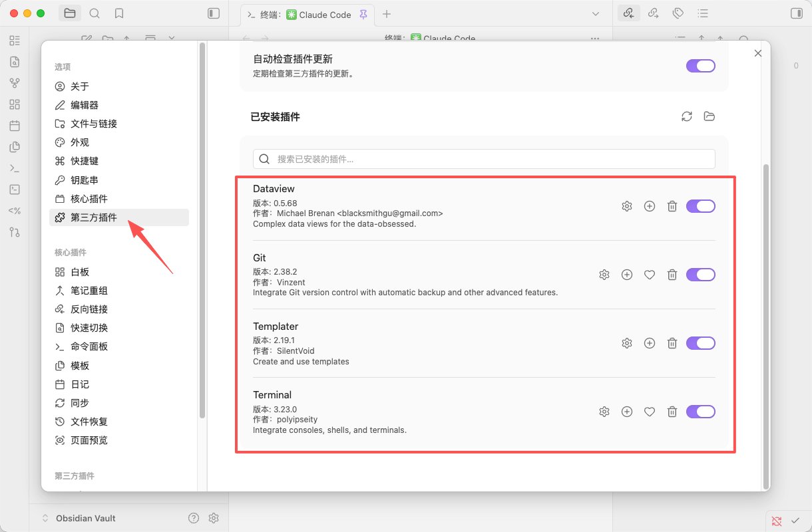Uninstall the Dataview plugin
This screenshot has height=532, width=812.
[672, 206]
